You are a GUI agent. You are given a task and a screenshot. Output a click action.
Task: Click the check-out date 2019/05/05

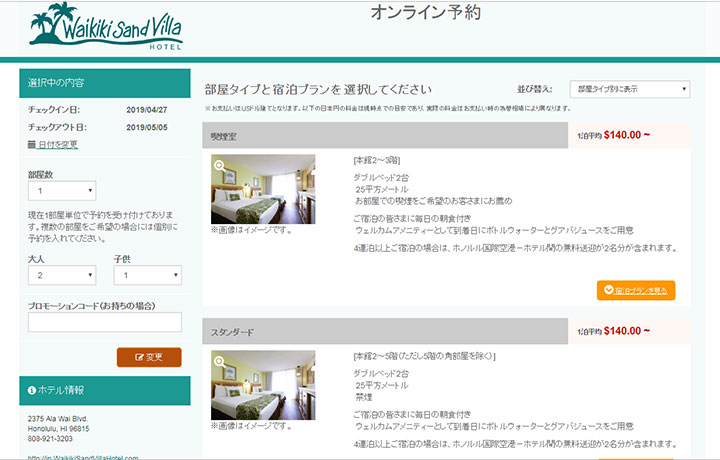147,128
